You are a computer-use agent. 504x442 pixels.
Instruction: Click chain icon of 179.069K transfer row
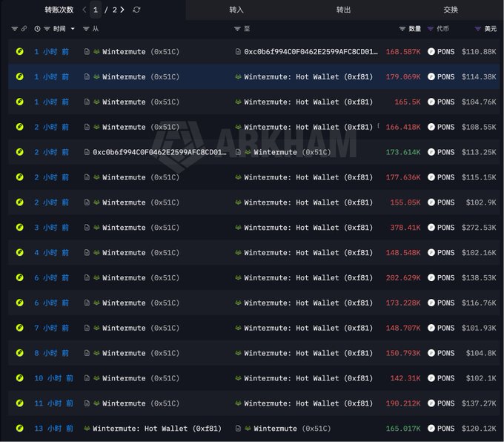coord(19,76)
